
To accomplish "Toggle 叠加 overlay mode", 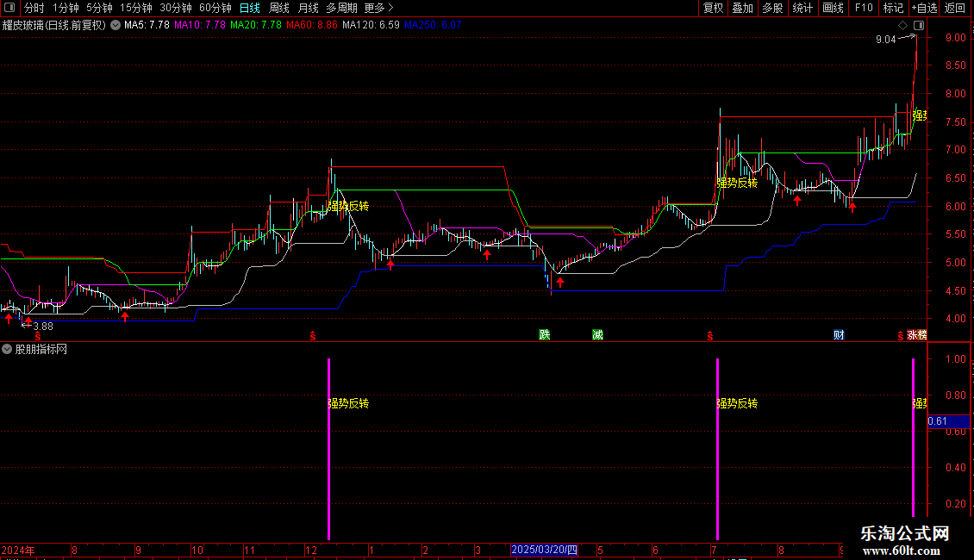I will coord(742,9).
